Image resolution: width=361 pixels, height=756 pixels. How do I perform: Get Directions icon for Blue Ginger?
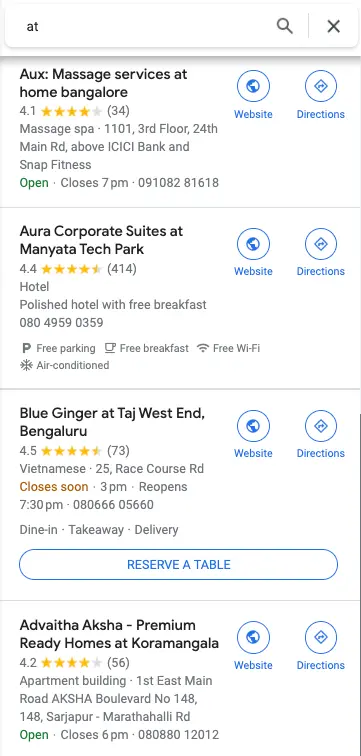tap(321, 426)
